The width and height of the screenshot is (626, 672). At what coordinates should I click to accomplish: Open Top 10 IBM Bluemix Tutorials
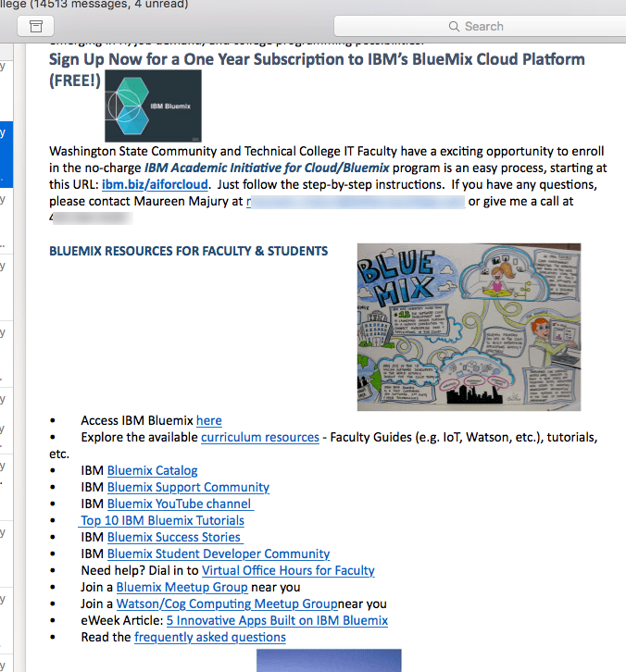(x=162, y=520)
